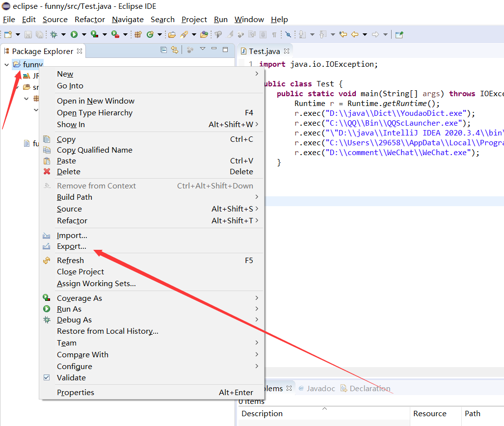Close the Test.java editor tab
This screenshot has width=504, height=426.
pos(287,51)
